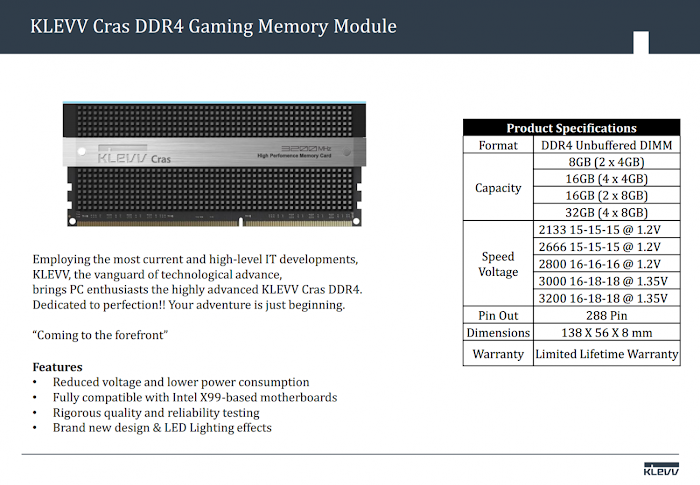
Task: Click the KLEVV logo in the bottom corner
Action: (661, 469)
